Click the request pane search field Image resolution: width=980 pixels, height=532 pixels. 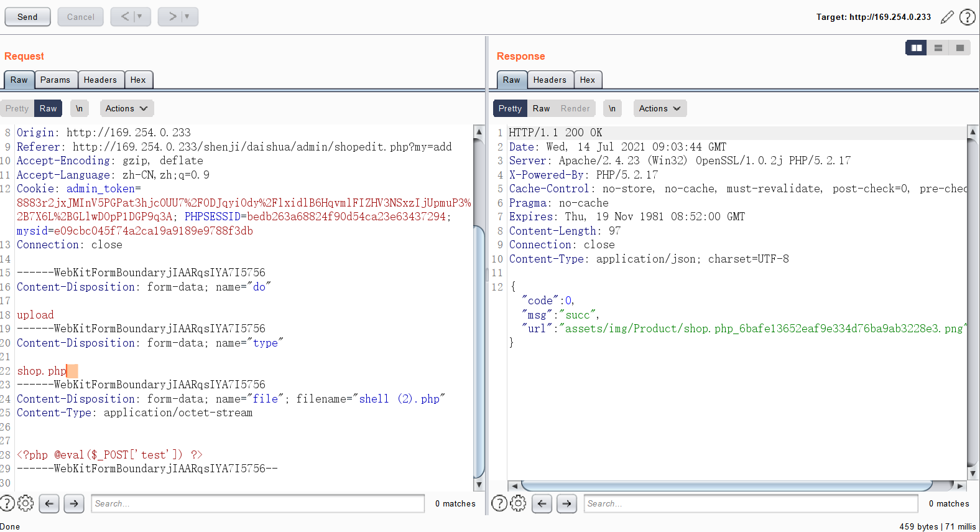point(258,503)
